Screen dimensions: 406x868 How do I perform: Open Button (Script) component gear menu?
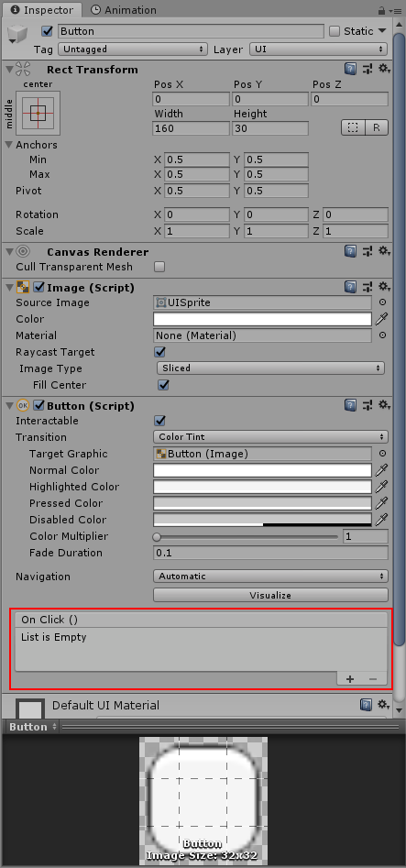pyautogui.click(x=384, y=406)
